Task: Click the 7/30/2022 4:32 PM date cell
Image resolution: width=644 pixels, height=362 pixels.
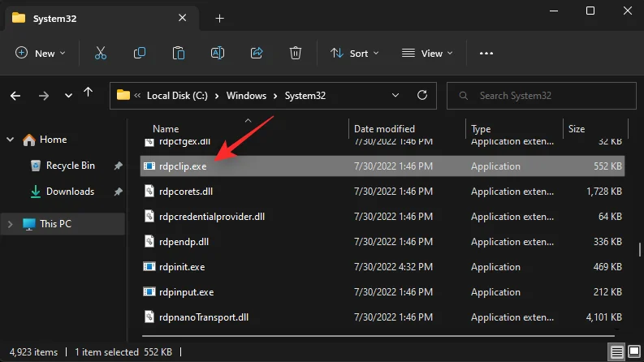Action: click(393, 267)
